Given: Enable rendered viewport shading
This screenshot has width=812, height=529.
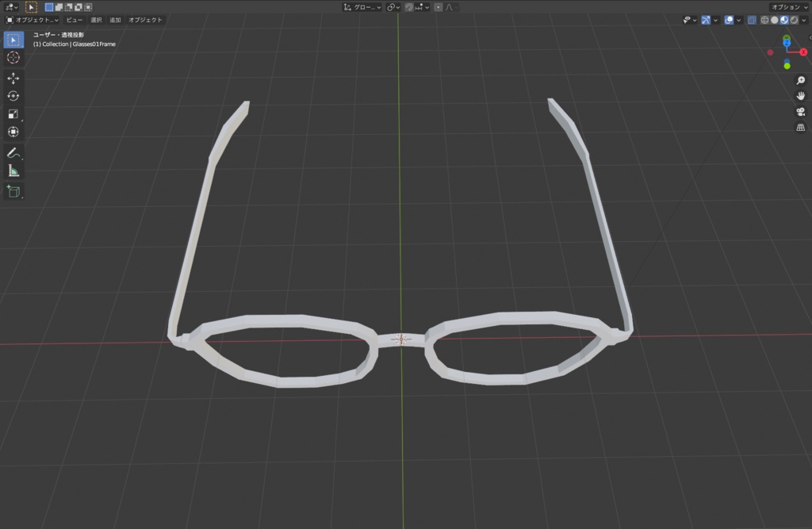Looking at the screenshot, I should point(793,20).
